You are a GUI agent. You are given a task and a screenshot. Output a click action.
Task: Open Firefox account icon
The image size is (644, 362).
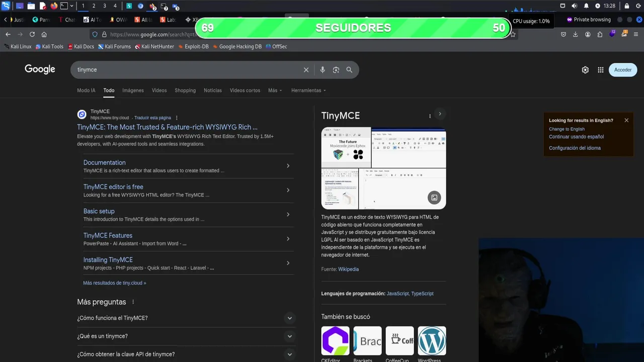click(x=588, y=34)
